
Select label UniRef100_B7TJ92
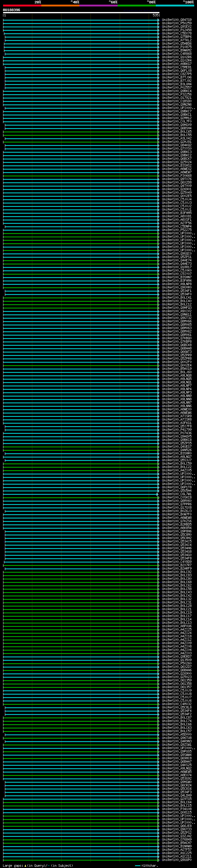coord(176,81)
